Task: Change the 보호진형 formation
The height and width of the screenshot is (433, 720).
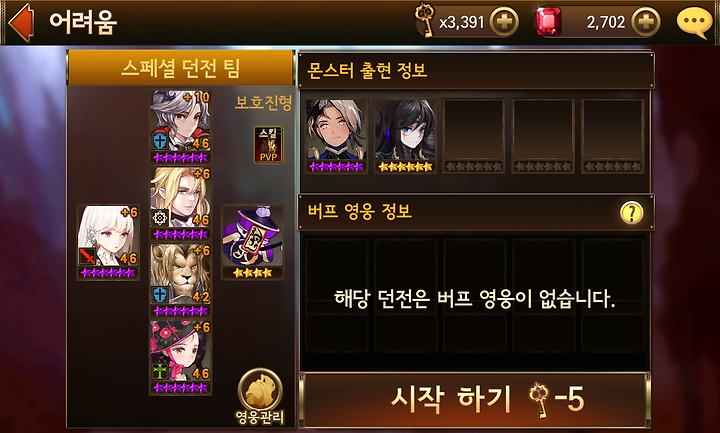Action: [264, 102]
